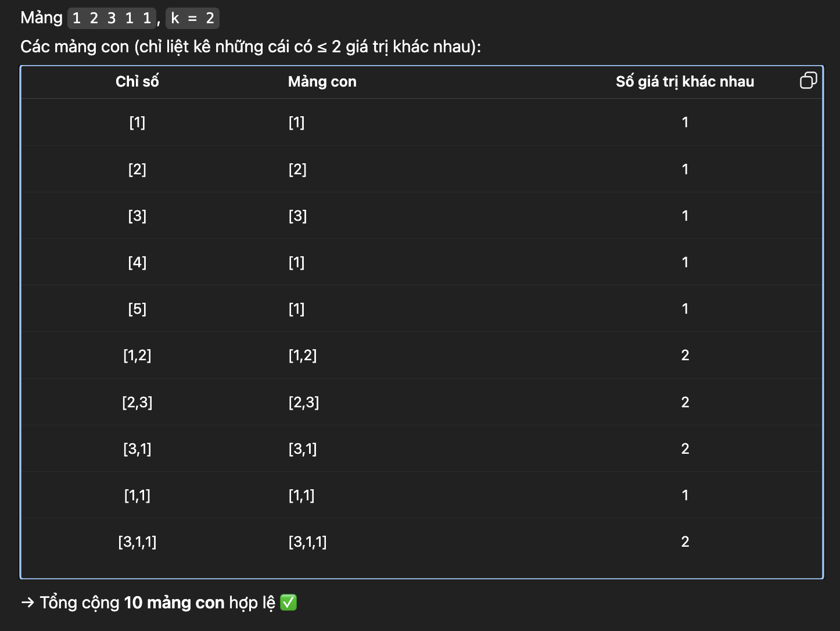Screen dimensions: 840x631
Task: Click the copy table icon
Action: click(808, 80)
